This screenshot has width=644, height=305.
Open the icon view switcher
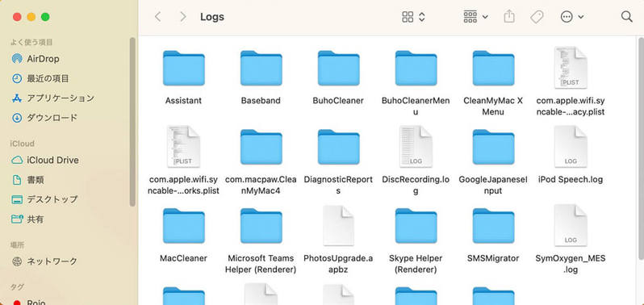pyautogui.click(x=413, y=17)
